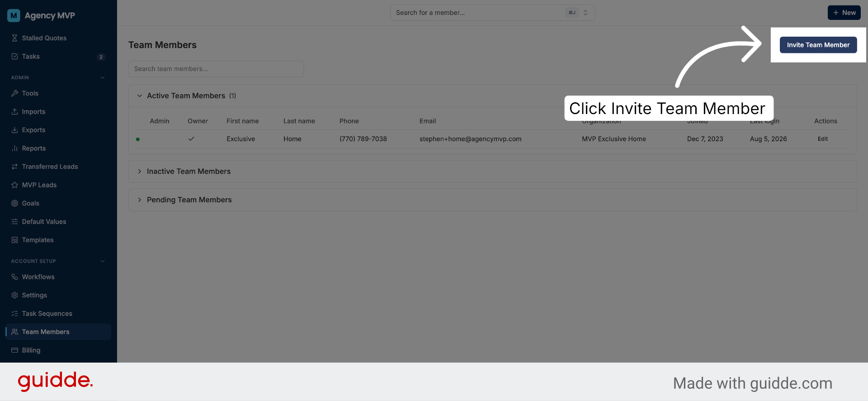Click the Imports upload icon

14,112
